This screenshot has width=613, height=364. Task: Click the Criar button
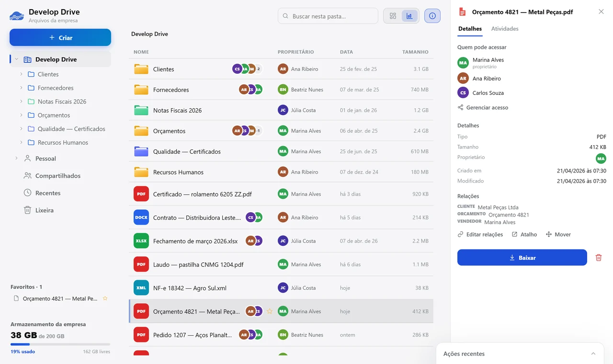click(x=60, y=37)
